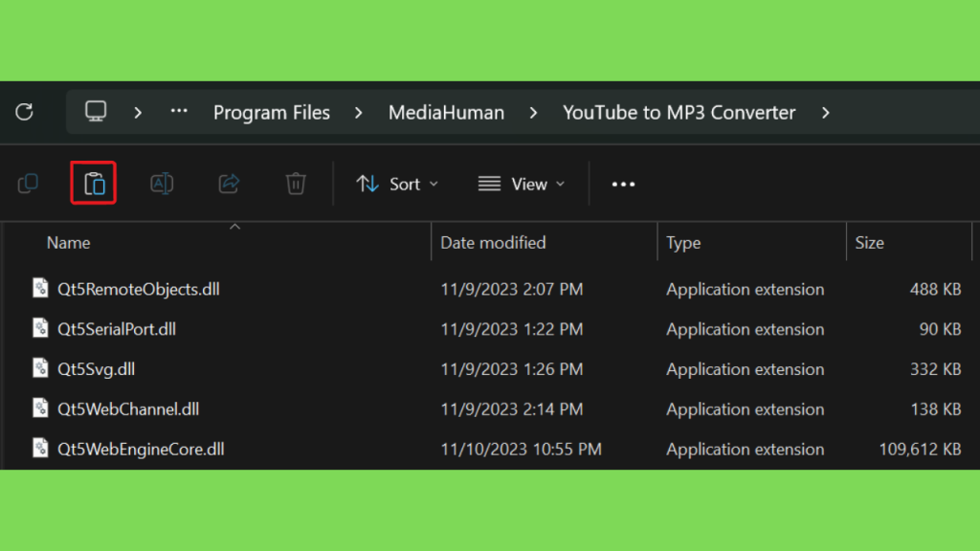Image resolution: width=980 pixels, height=551 pixels.
Task: Select the file Qt5RemoteObjects.dll
Action: pyautogui.click(x=138, y=289)
